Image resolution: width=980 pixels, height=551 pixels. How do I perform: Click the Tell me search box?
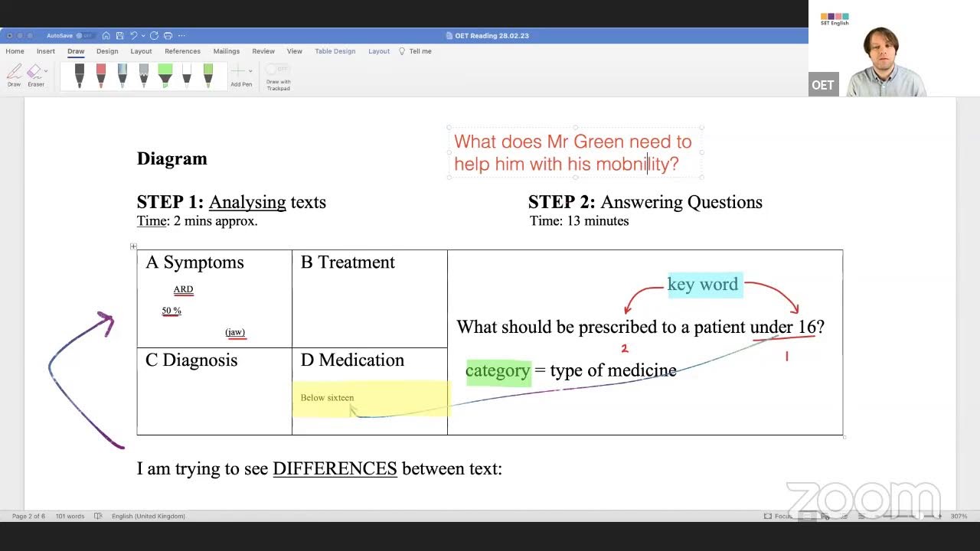[x=416, y=51]
